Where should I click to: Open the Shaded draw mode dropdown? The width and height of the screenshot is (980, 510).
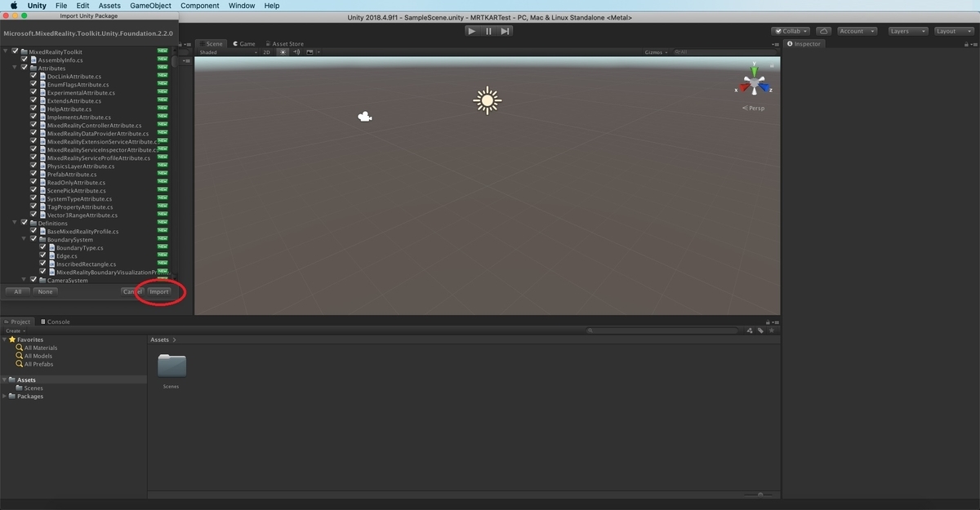coord(228,52)
